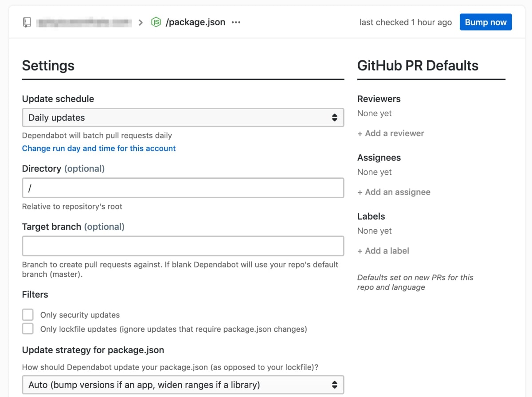Viewport: 532px width, 397px height.
Task: Click the repository book icon in the breadcrumb
Action: [26, 22]
